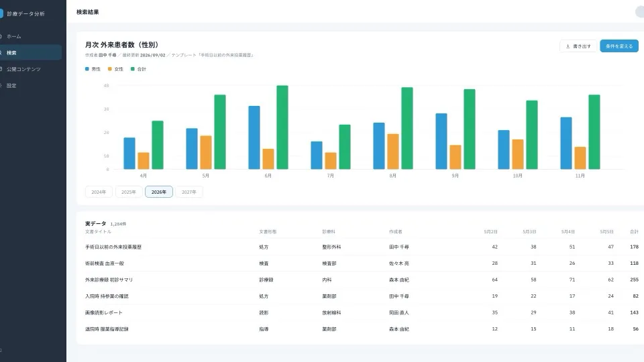Click the 5月5日 column header
644x362 pixels.
tap(606, 231)
